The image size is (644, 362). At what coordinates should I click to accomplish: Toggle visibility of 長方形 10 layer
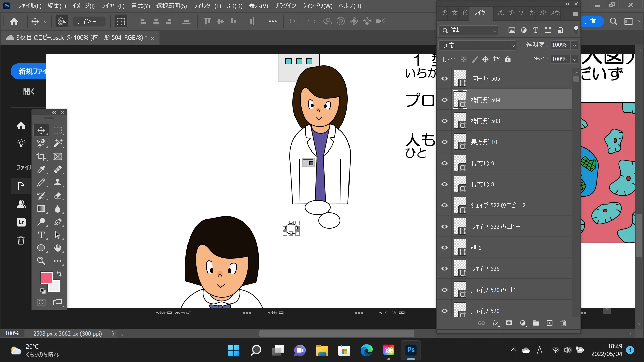coord(445,142)
